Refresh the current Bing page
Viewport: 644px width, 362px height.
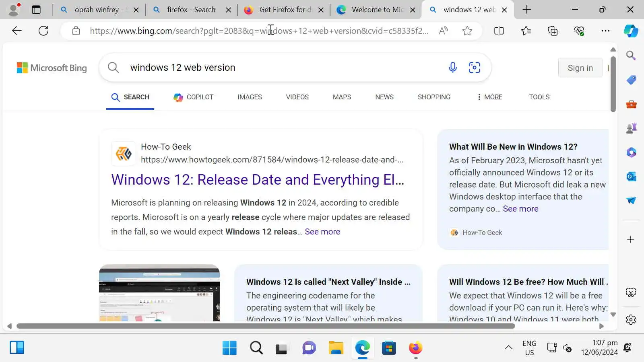pyautogui.click(x=43, y=31)
